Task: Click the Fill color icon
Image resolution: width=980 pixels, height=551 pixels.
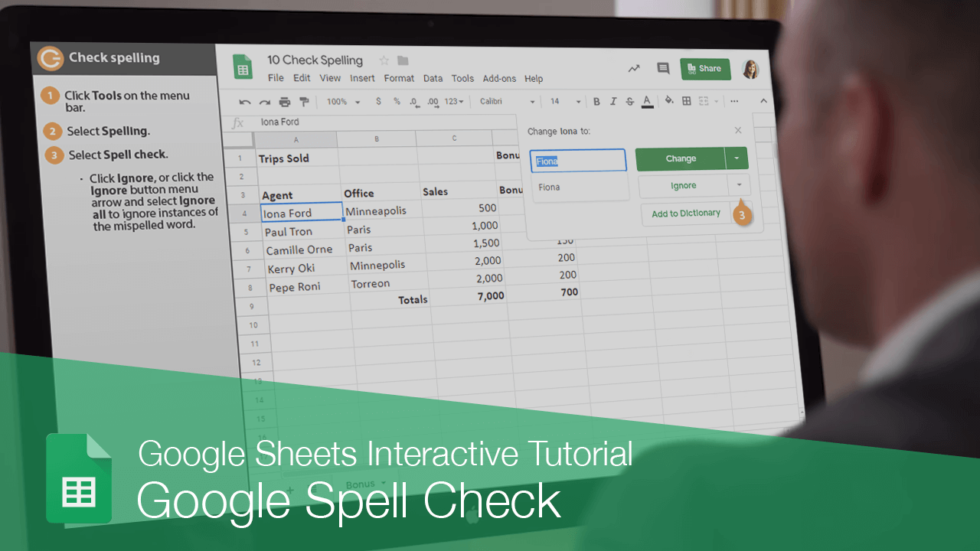Action: click(x=668, y=100)
